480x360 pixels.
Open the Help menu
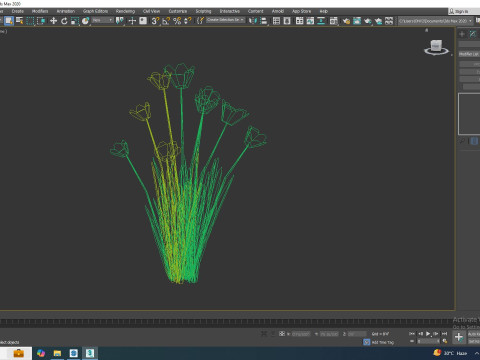[323, 11]
